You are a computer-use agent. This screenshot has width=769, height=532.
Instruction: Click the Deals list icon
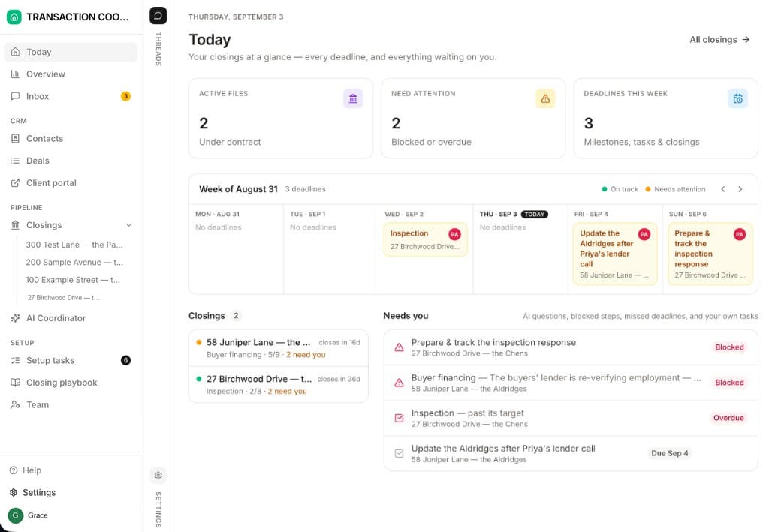[15, 160]
